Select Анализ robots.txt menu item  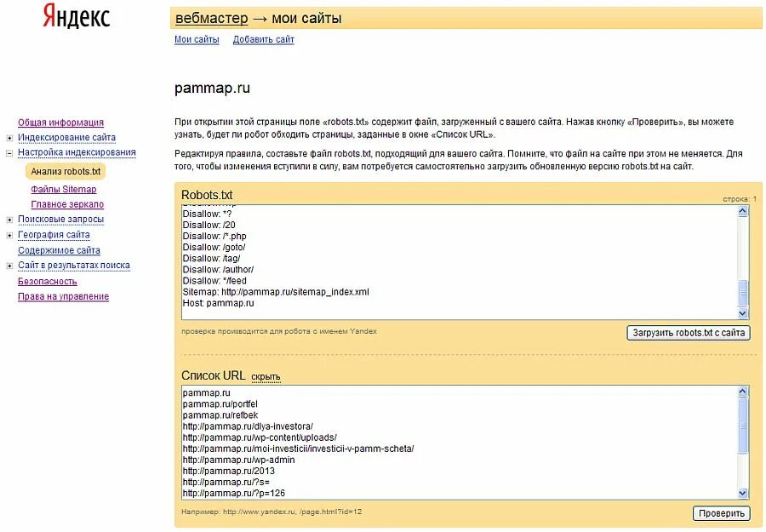[66, 171]
